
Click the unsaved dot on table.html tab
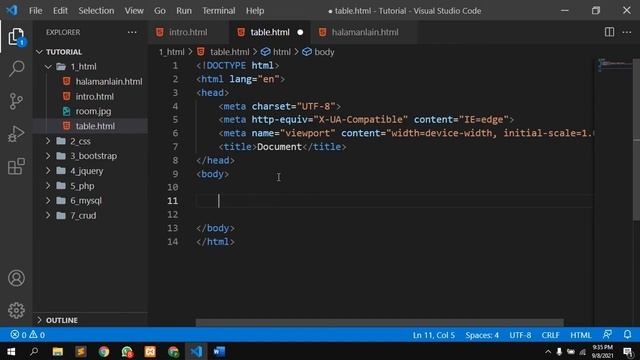[x=300, y=32]
